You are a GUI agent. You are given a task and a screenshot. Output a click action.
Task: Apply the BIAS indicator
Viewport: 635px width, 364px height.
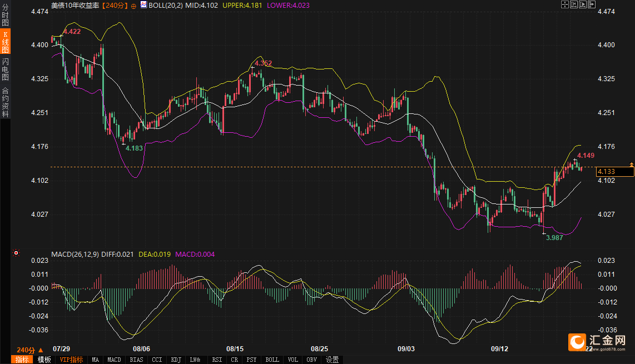[x=136, y=360]
